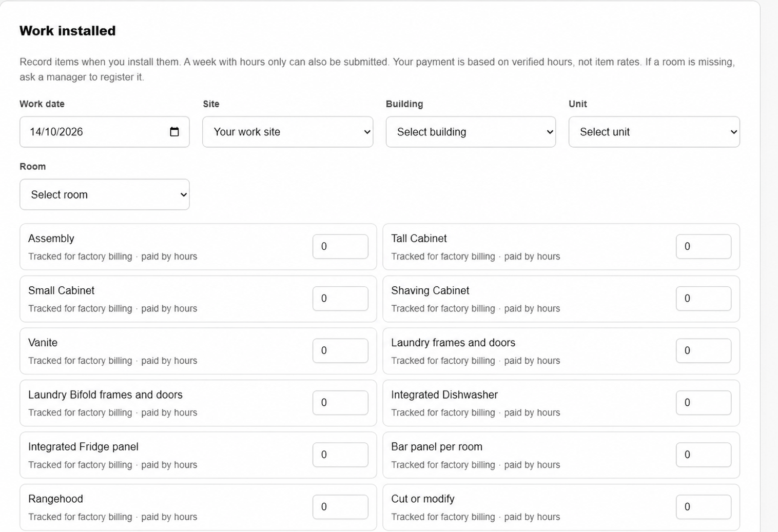This screenshot has height=532, width=778.
Task: Expand the 'Select room' dropdown
Action: tap(105, 194)
